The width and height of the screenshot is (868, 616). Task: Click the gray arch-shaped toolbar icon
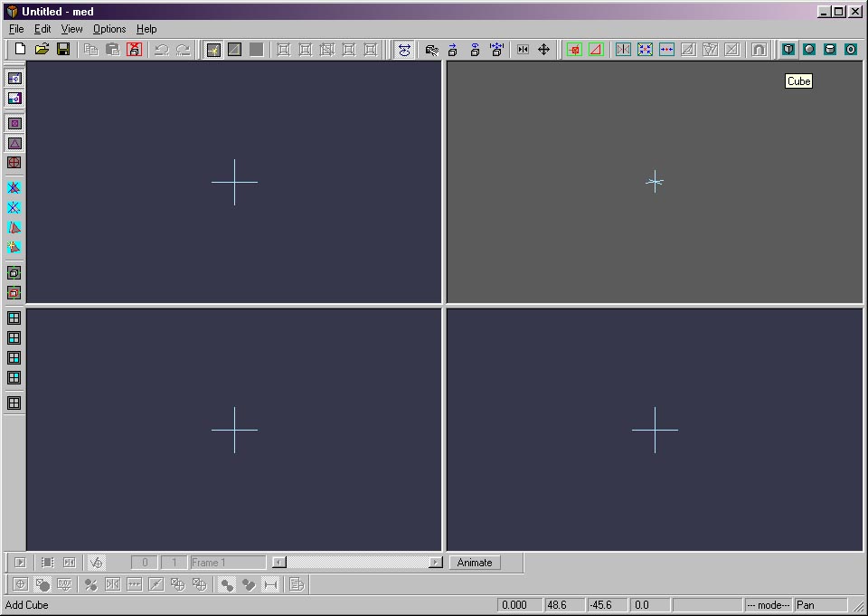point(759,50)
